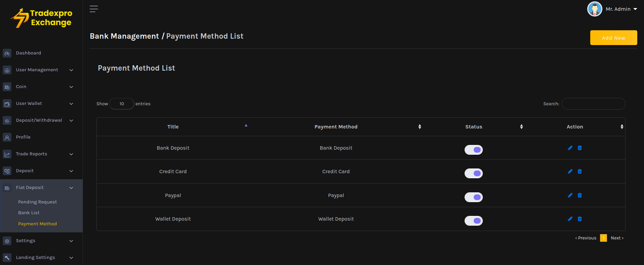Click the Dashboard gauge icon in sidebar

pyautogui.click(x=7, y=53)
